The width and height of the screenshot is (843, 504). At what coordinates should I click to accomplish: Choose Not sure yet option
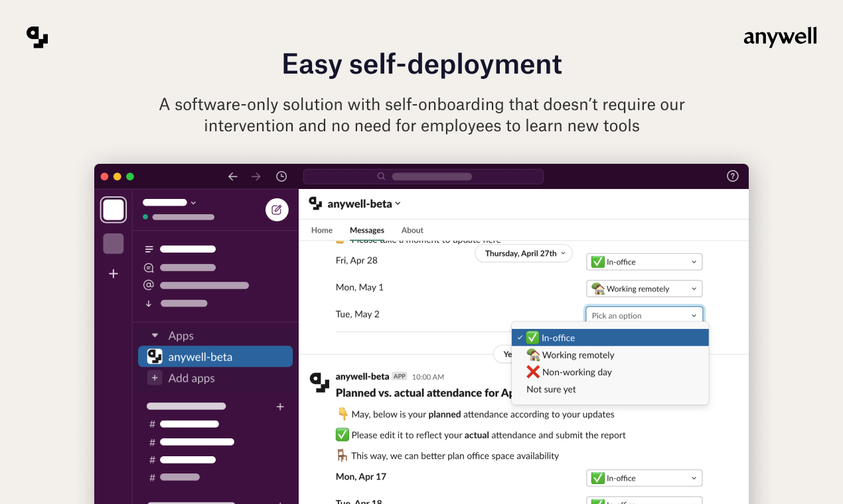(610, 389)
